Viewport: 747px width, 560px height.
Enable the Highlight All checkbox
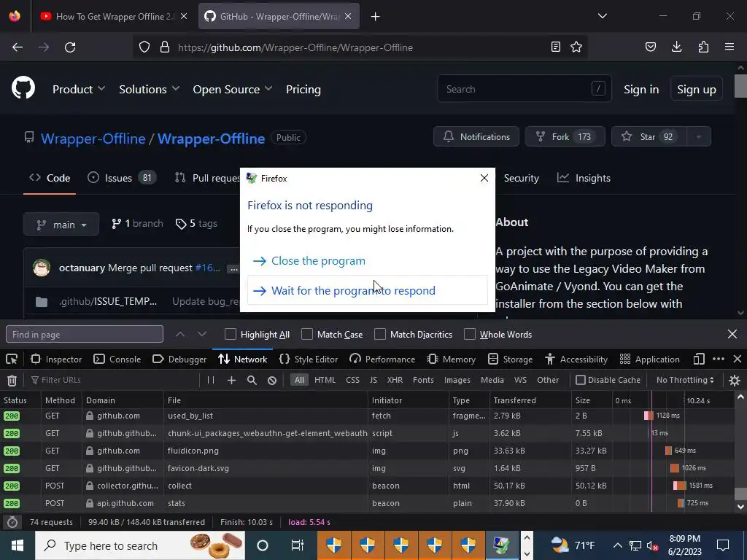tap(231, 334)
